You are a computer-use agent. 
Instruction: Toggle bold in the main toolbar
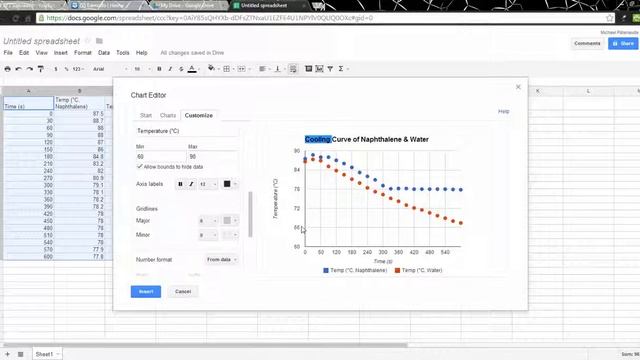tap(159, 69)
